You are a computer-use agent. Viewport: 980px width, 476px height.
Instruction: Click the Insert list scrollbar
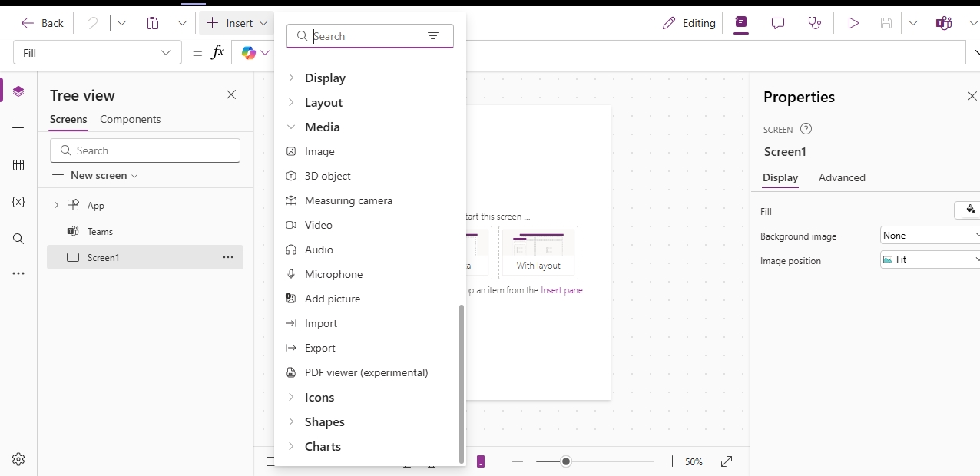(462, 384)
